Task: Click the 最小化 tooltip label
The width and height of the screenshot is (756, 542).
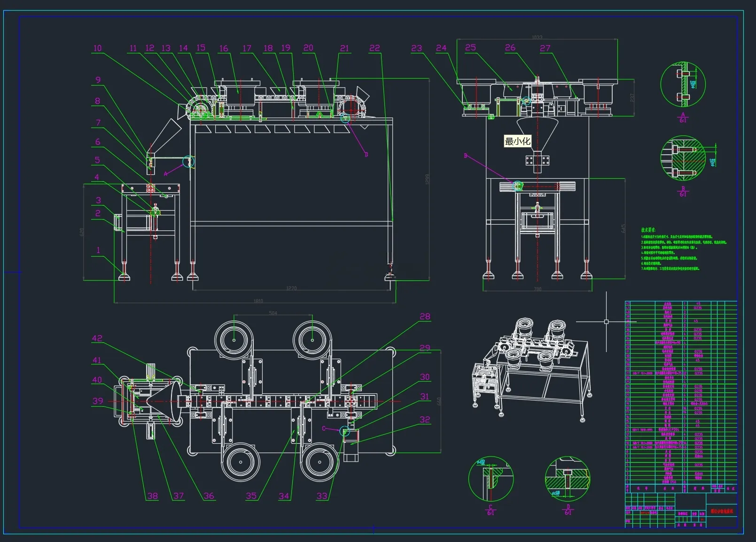Action: (x=517, y=141)
